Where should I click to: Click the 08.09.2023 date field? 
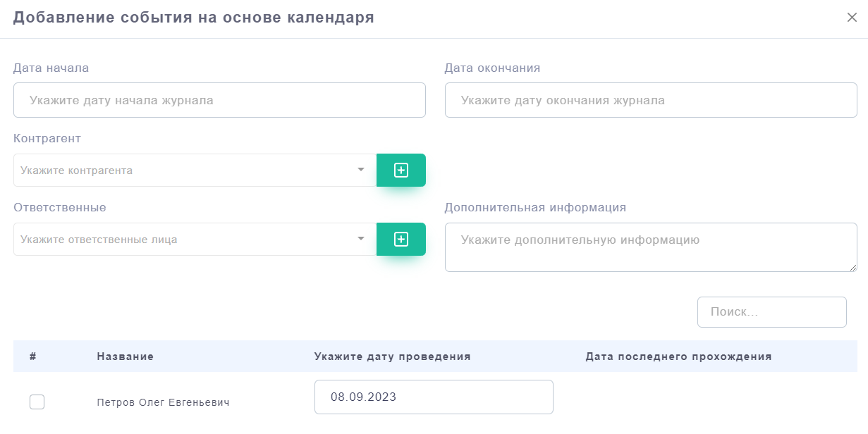(x=433, y=397)
